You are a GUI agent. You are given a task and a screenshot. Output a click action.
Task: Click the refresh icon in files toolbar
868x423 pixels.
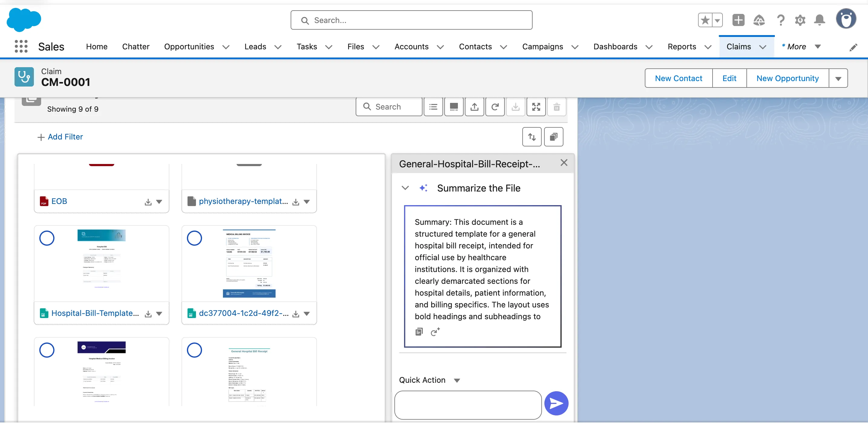click(495, 107)
